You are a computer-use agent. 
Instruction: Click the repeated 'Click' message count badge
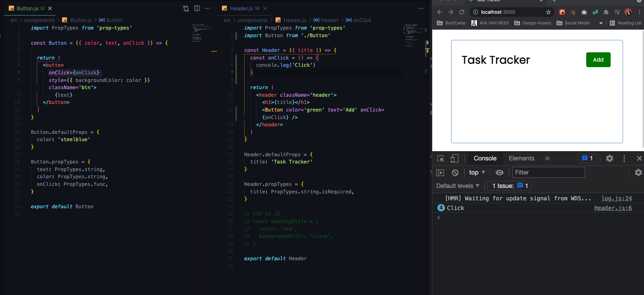coord(441,208)
